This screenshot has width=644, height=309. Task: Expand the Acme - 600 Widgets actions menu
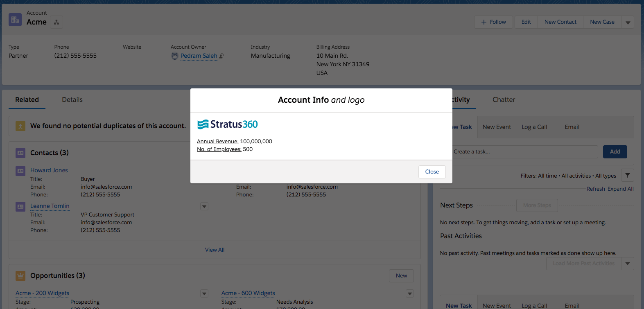pyautogui.click(x=409, y=293)
